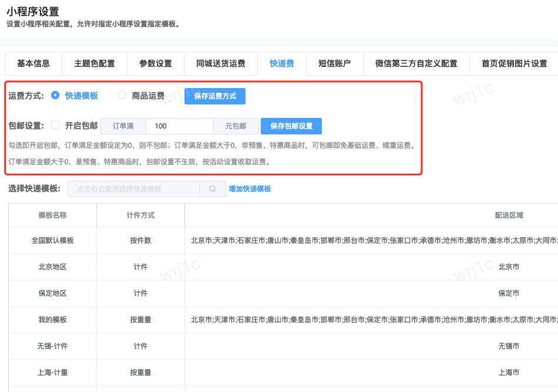Open 微信第三方自定义配置 tab
The width and height of the screenshot is (558, 392).
pyautogui.click(x=416, y=64)
